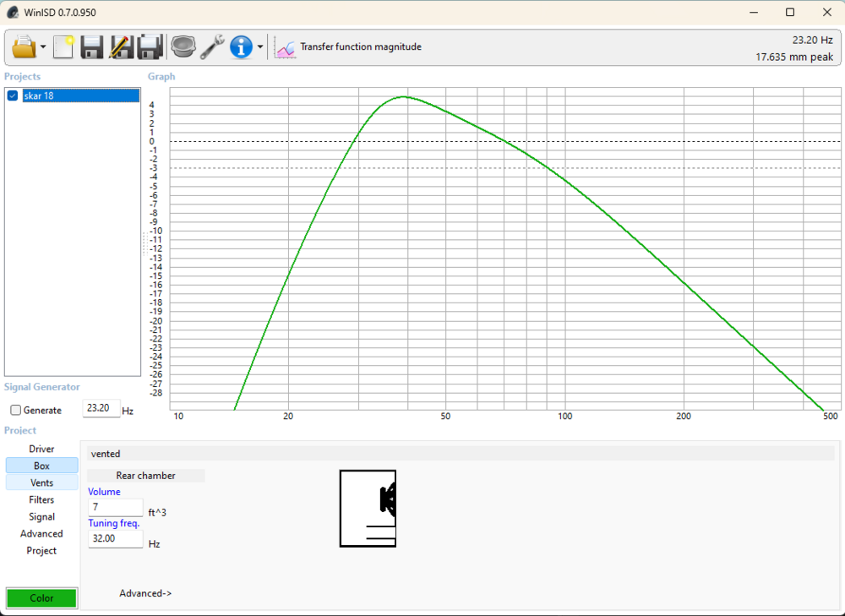The height and width of the screenshot is (616, 845).
Task: Switch to the Filters tab
Action: click(41, 499)
